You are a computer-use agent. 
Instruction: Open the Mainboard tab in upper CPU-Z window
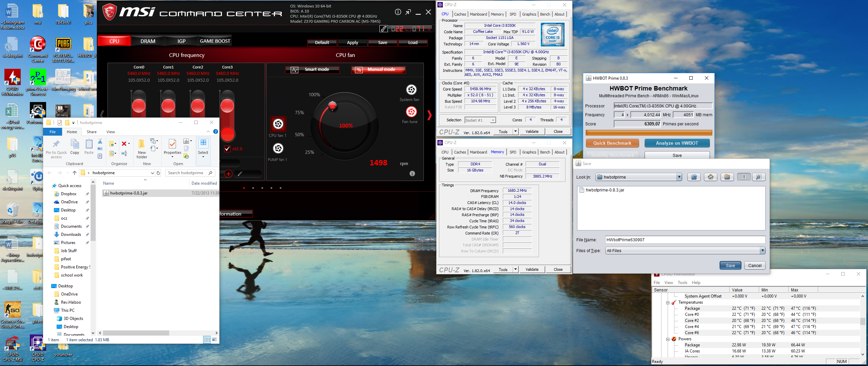478,14
